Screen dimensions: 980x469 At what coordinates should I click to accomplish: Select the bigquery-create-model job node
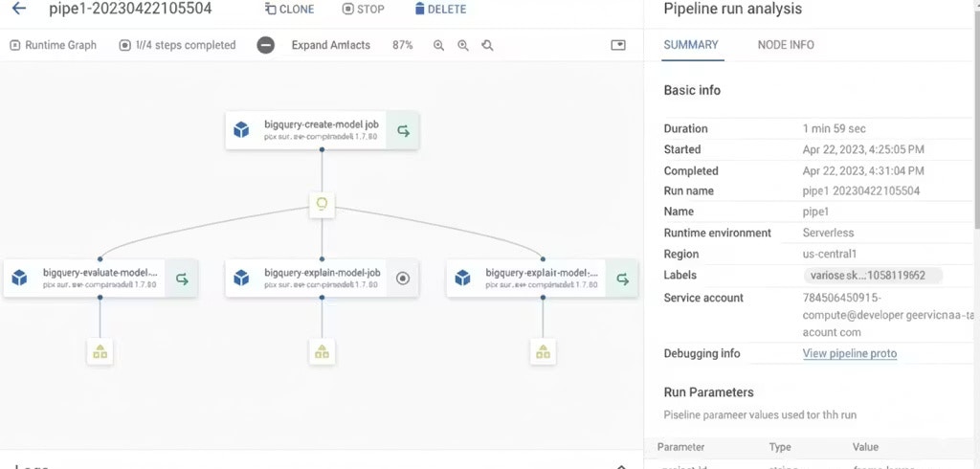(322, 131)
